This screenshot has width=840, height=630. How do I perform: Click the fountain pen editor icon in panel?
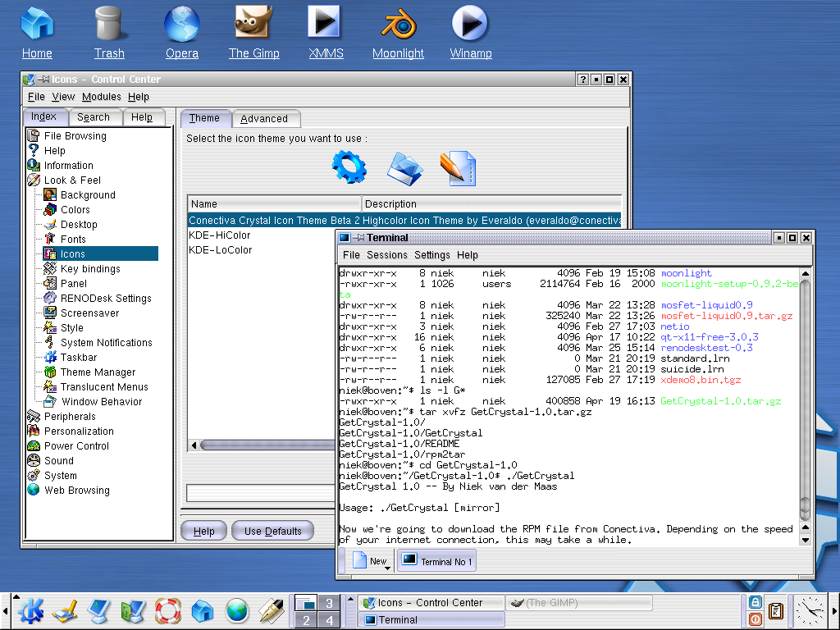pyautogui.click(x=271, y=610)
